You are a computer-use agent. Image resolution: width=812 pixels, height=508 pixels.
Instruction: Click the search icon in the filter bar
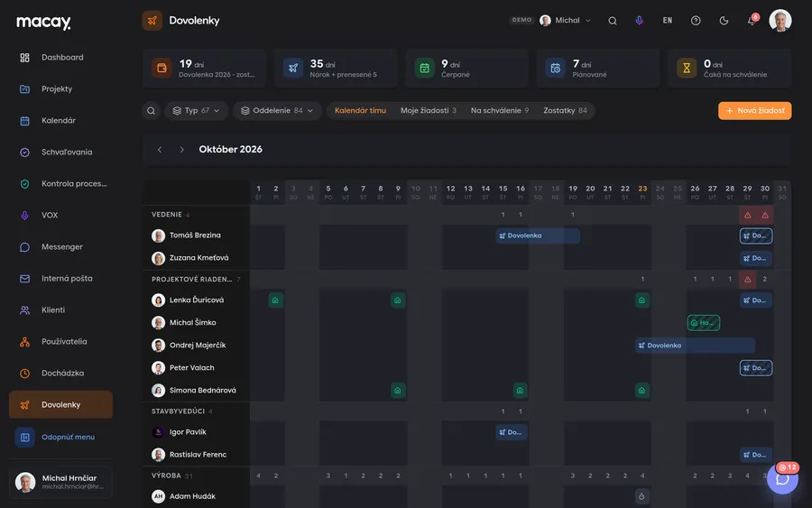(152, 111)
